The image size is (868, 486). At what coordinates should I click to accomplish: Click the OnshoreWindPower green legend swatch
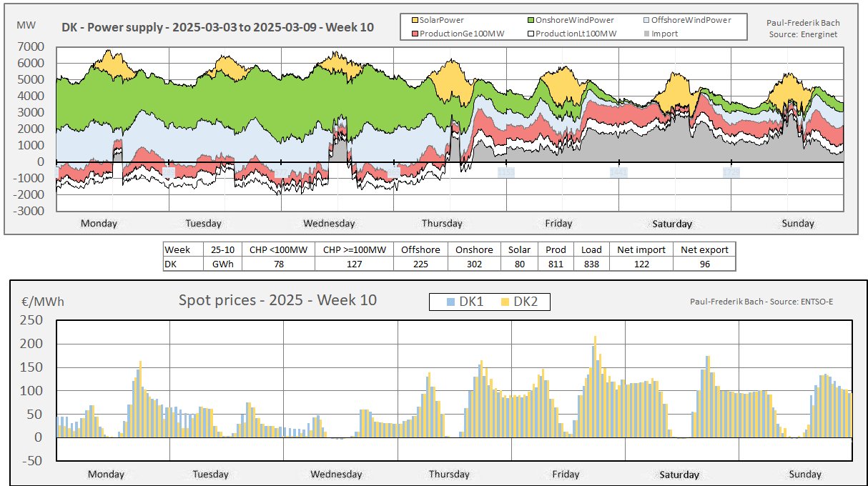[x=529, y=20]
